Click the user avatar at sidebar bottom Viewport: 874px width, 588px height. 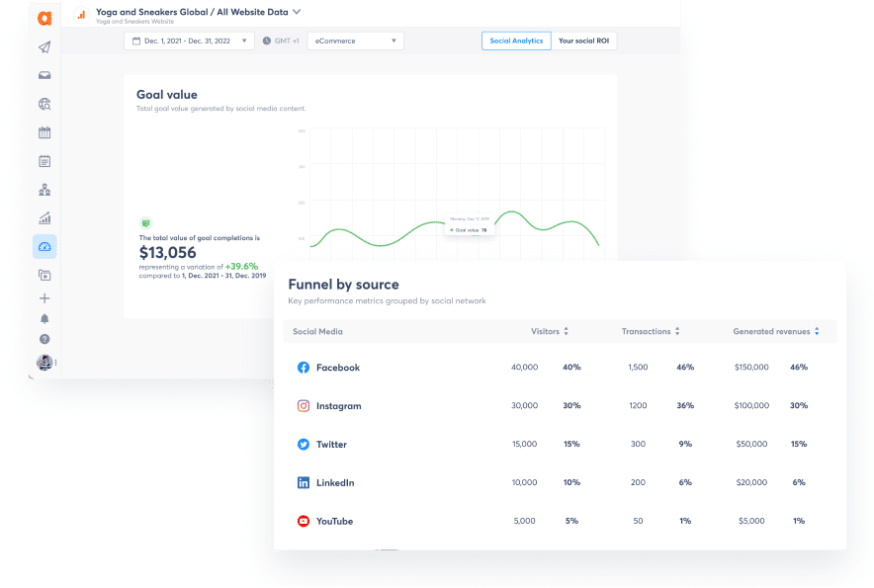tap(44, 364)
